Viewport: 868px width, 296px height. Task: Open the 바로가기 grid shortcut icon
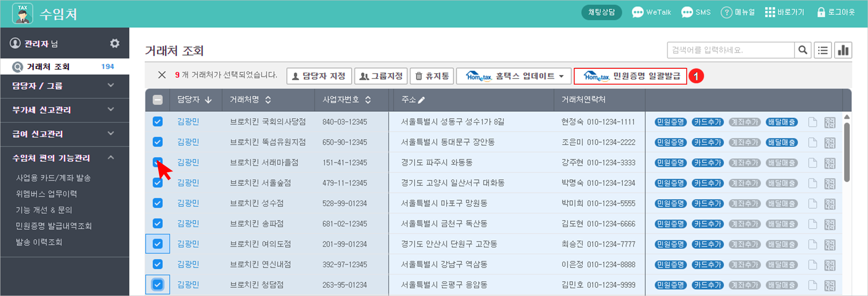pos(770,13)
